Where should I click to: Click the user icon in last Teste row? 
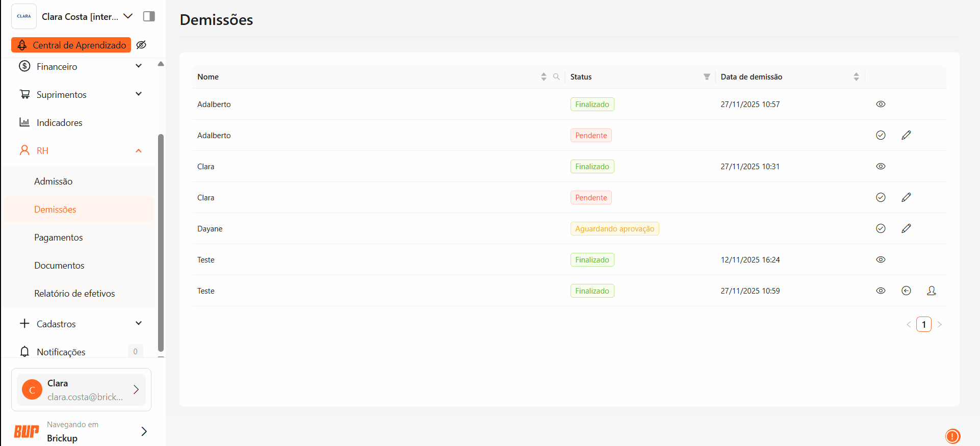932,291
